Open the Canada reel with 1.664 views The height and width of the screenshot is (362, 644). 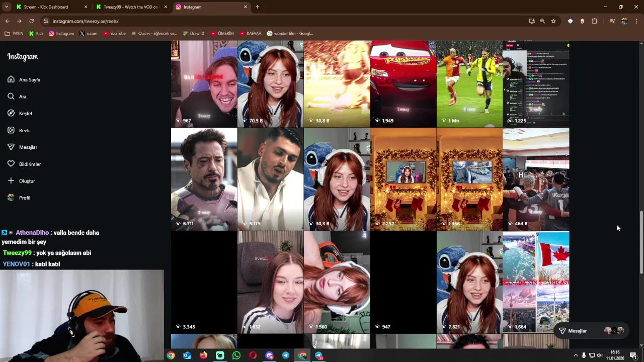click(x=536, y=282)
